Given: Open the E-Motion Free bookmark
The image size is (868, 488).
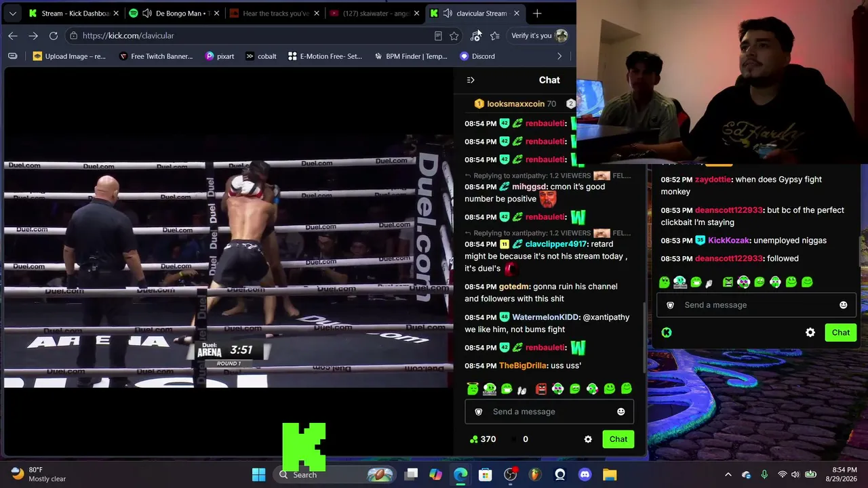Looking at the screenshot, I should pyautogui.click(x=325, y=56).
